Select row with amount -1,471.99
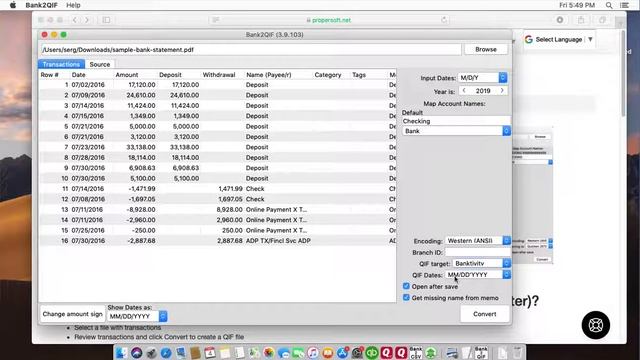The height and width of the screenshot is (360, 640). 218,189
